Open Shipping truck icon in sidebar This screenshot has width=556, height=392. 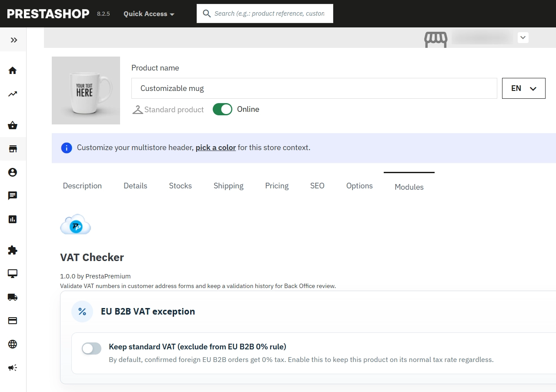(13, 297)
